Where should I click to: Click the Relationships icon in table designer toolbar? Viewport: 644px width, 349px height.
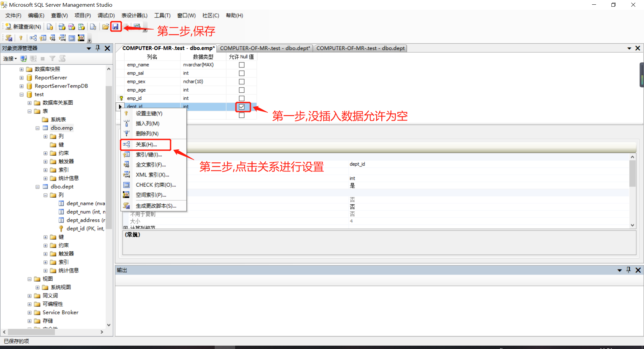point(33,38)
